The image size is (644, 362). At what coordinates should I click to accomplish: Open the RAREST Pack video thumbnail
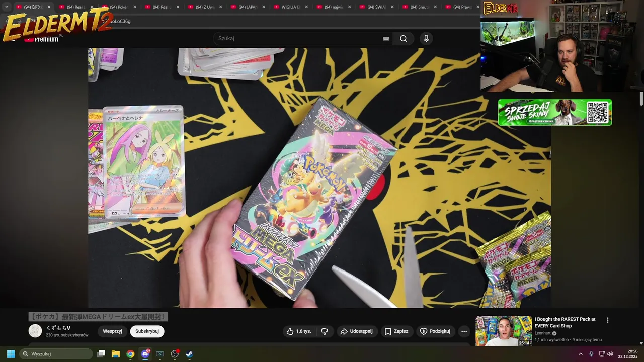(504, 331)
